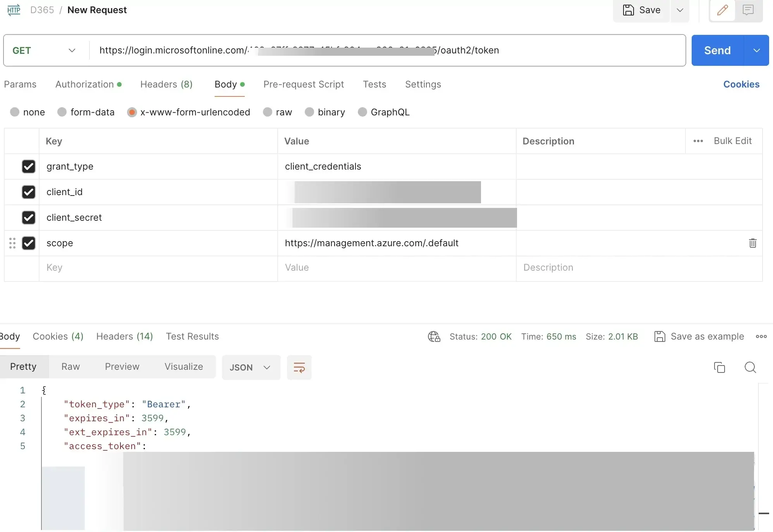Copy the response body to clipboard
Viewport: 773px width, 532px height.
click(x=720, y=367)
